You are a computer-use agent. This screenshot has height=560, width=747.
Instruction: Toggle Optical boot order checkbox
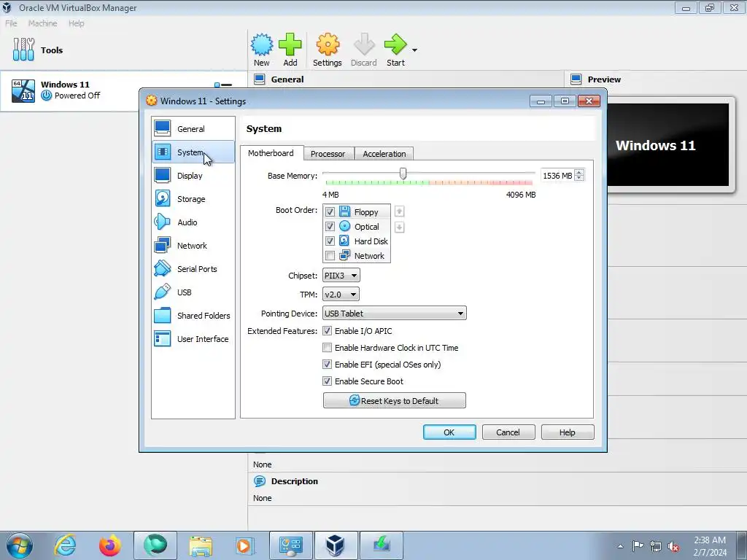click(x=330, y=226)
